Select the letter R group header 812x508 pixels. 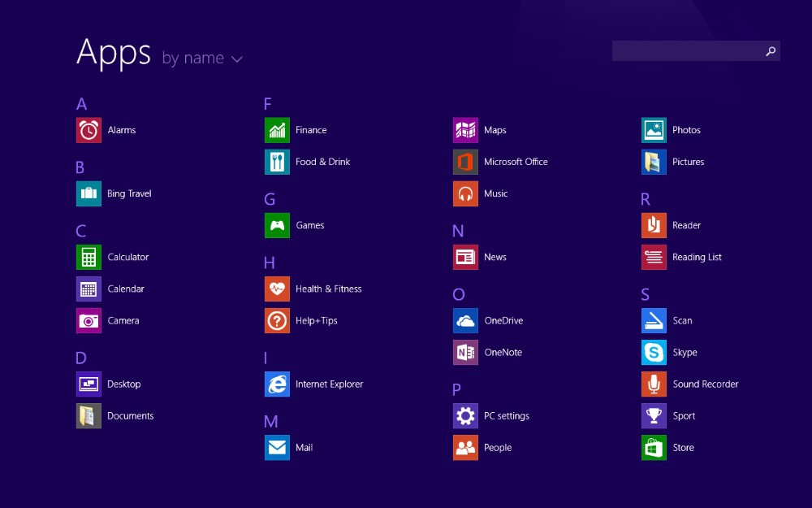[646, 200]
